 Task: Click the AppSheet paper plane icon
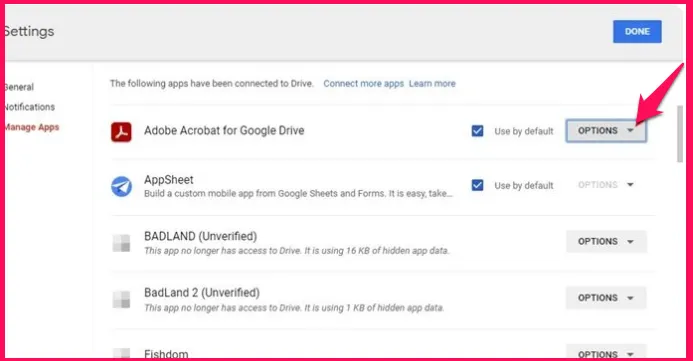[x=121, y=186]
